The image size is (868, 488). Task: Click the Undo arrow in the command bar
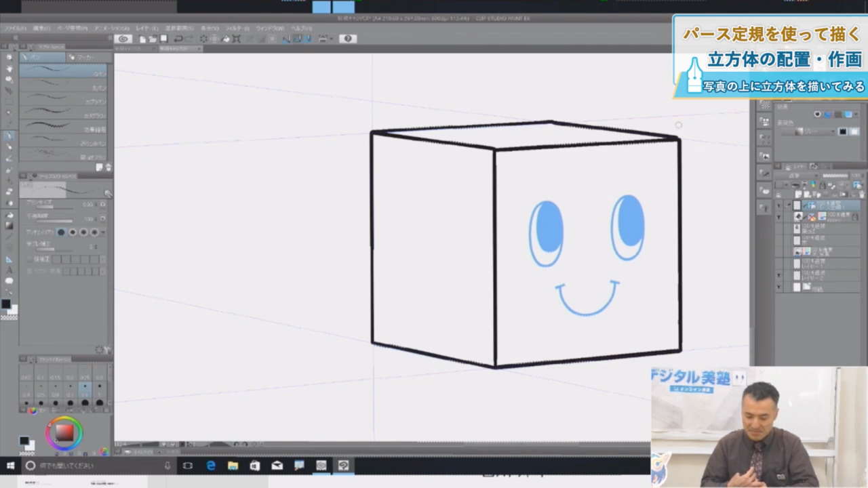pyautogui.click(x=178, y=39)
